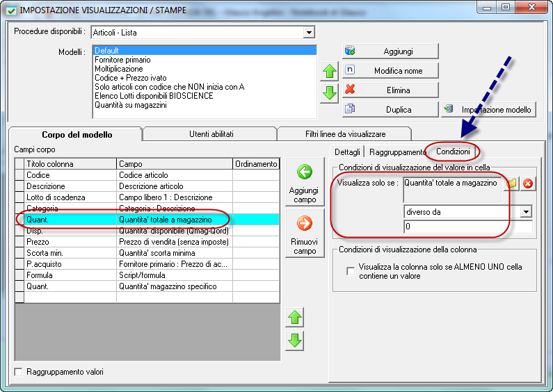Click the empty last row of fields table
Screen dimensions: 553x392
pos(147,297)
